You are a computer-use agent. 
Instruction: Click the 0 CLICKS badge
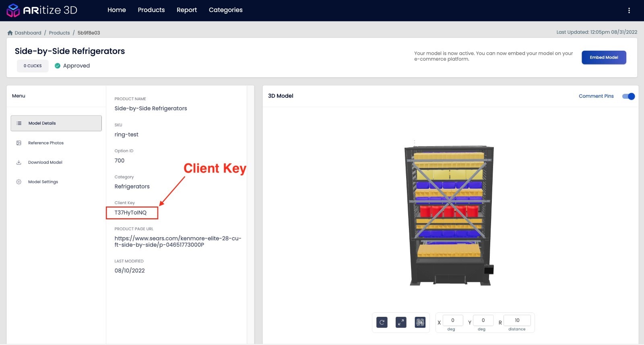click(x=33, y=66)
